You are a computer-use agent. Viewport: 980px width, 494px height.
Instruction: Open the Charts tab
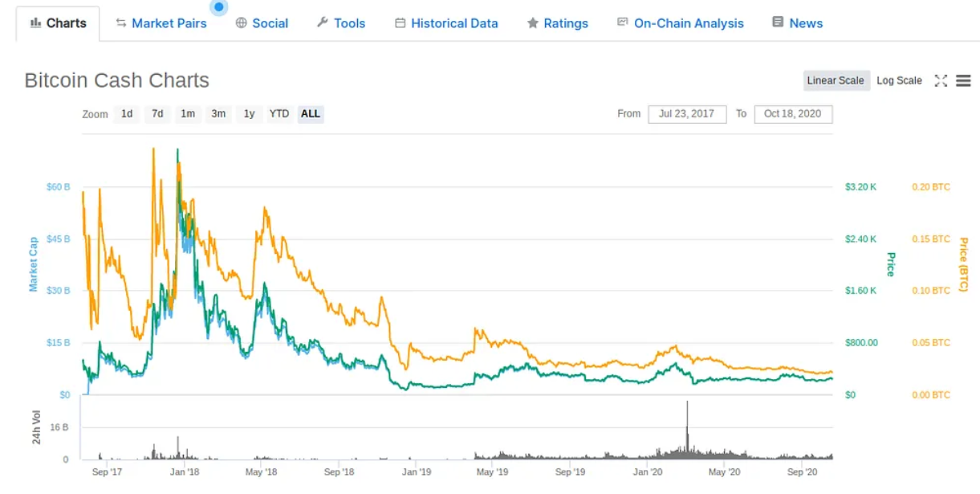pos(58,23)
